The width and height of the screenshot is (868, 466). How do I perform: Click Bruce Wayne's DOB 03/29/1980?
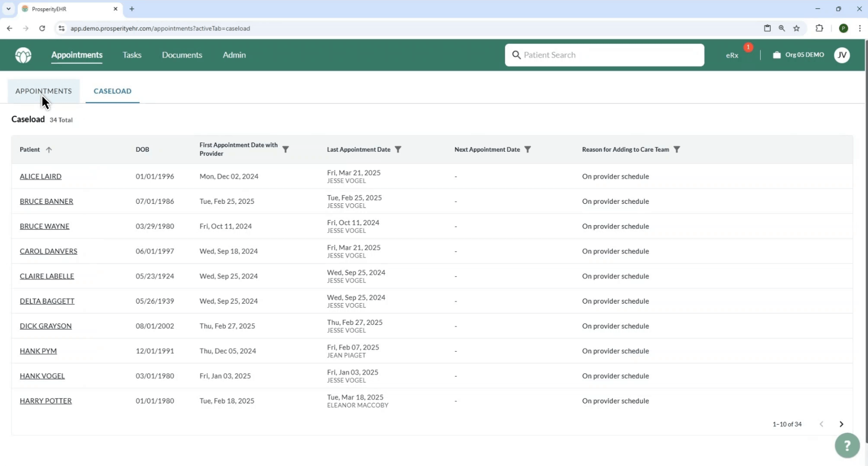click(x=155, y=226)
